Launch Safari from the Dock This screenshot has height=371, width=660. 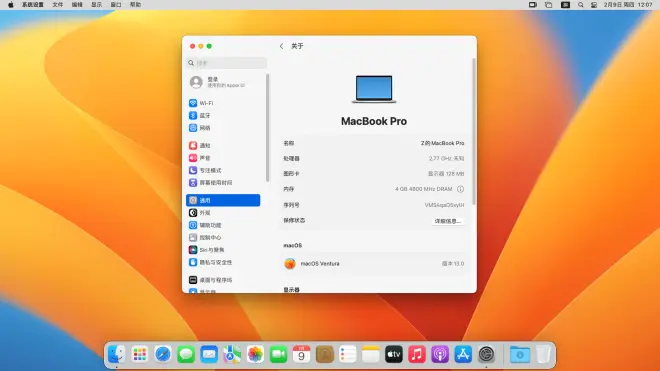click(162, 355)
